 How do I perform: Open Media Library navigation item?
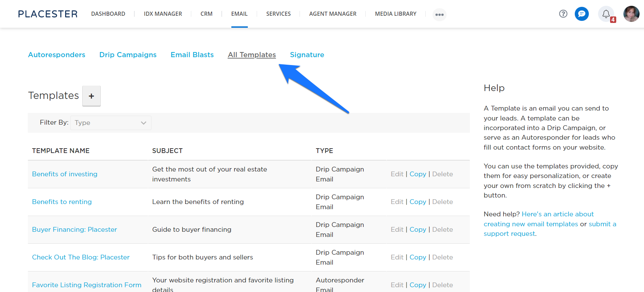click(x=396, y=14)
